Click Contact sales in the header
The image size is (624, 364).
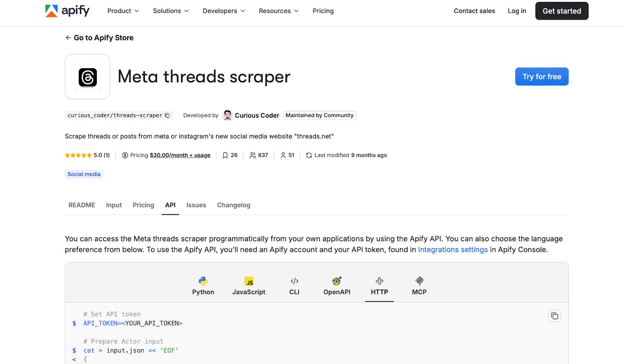[x=474, y=11]
